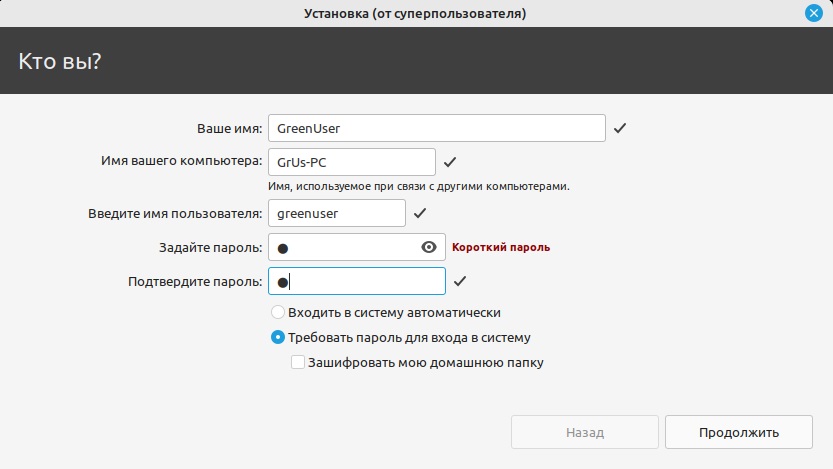Click the checkmark beside the confirm password field

[x=460, y=281]
